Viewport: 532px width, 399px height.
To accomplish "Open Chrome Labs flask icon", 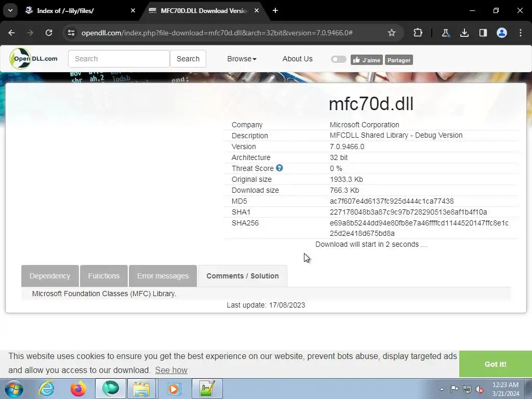I will click(x=445, y=33).
